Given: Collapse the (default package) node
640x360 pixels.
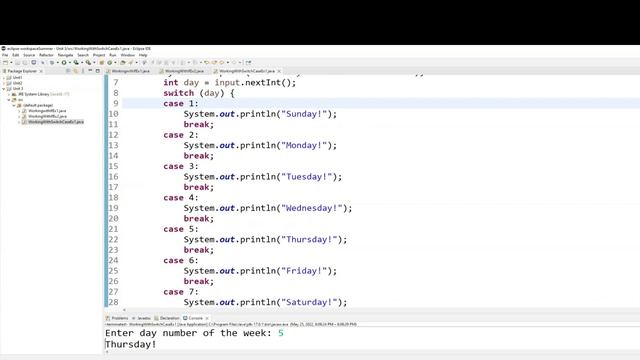Looking at the screenshot, I should (x=14, y=105).
